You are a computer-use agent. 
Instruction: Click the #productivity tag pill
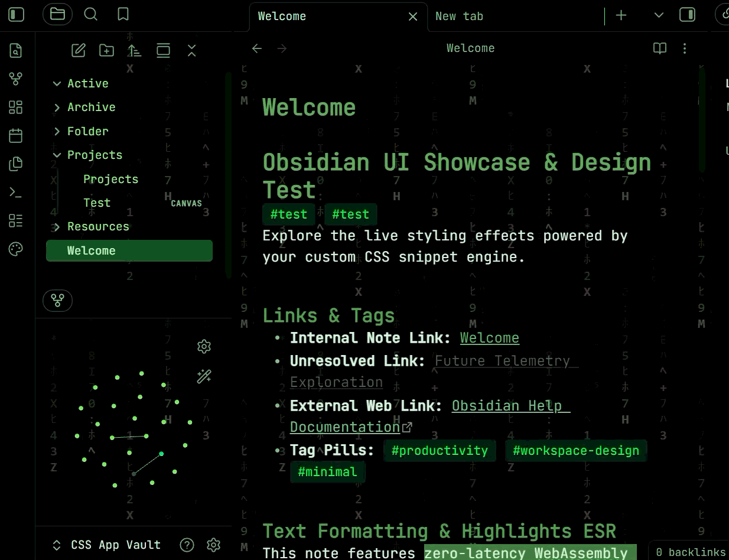[440, 451]
